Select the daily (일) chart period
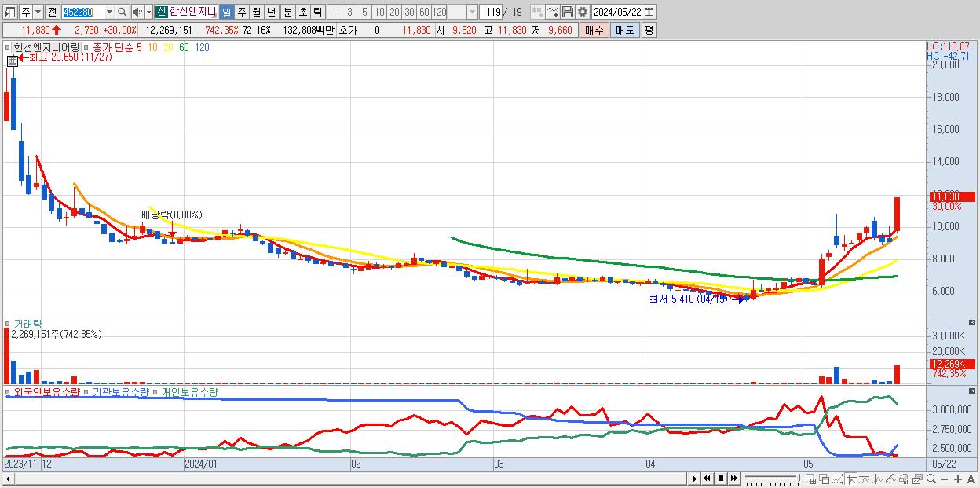The image size is (980, 488). (226, 12)
